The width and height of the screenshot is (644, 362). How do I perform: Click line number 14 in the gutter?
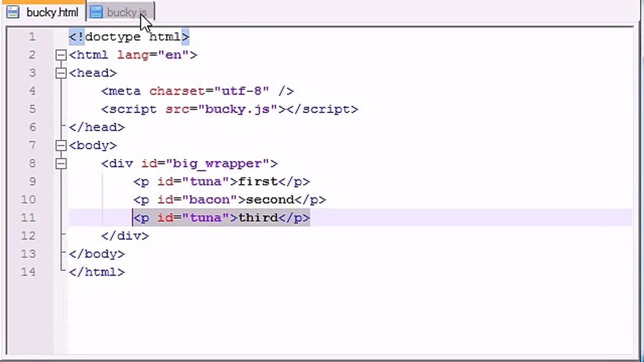tap(29, 272)
